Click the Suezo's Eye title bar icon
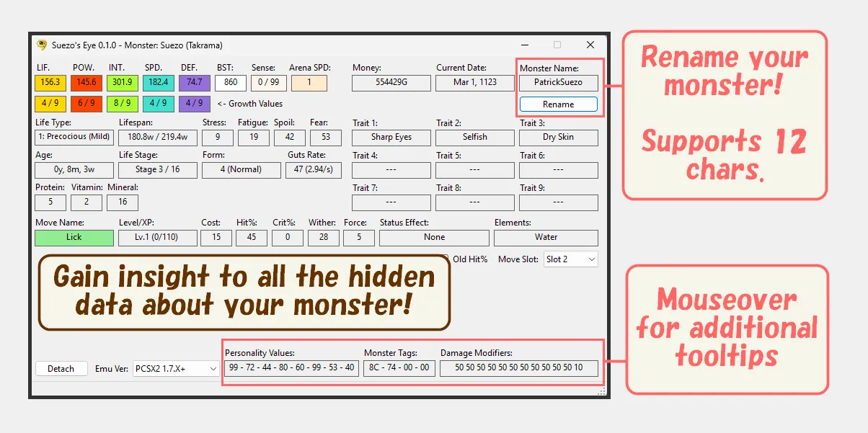Viewport: 868px width, 433px height. point(43,45)
